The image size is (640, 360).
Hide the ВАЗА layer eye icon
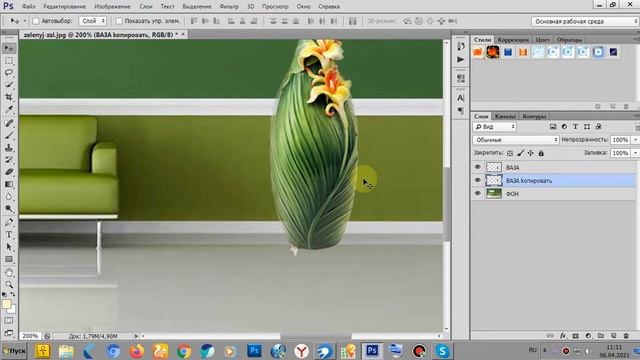click(x=478, y=167)
